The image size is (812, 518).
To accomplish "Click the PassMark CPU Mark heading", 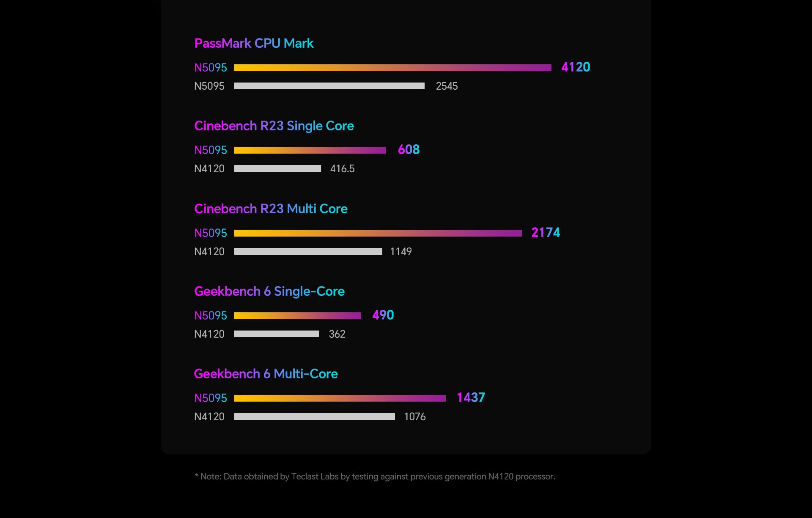I will pos(254,43).
